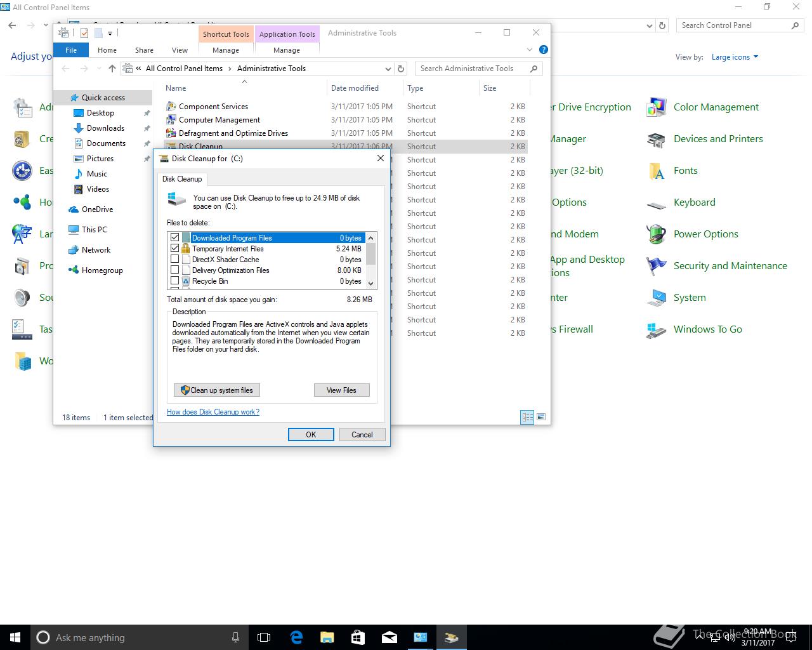Image resolution: width=812 pixels, height=650 pixels.
Task: Select OneDrive in navigation pane
Action: tap(97, 209)
